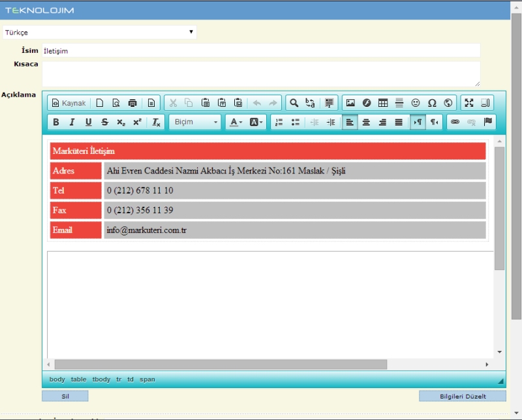Toggle Bold formatting
Image resolution: width=522 pixels, height=420 pixels.
[56, 122]
